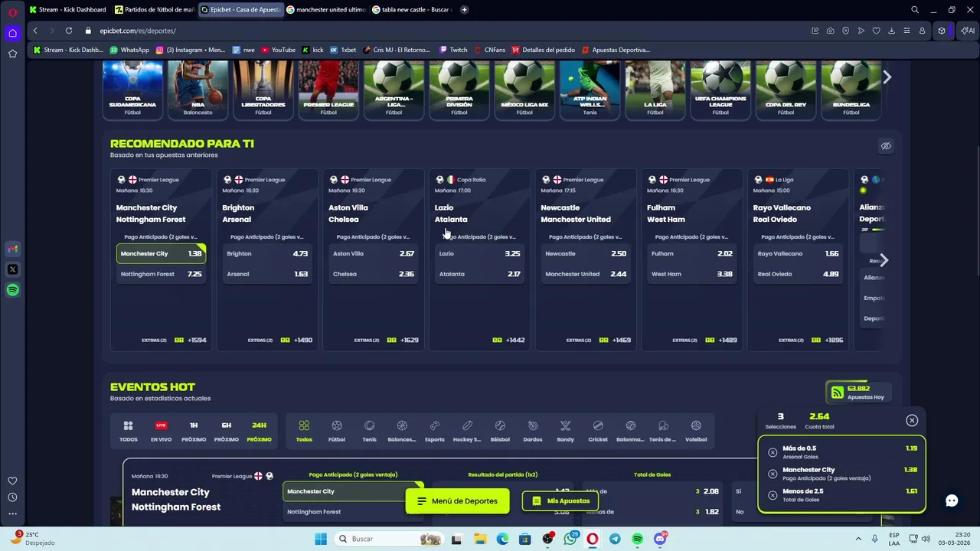Switch to TODOS time filter
This screenshot has width=980, height=551.
[129, 430]
